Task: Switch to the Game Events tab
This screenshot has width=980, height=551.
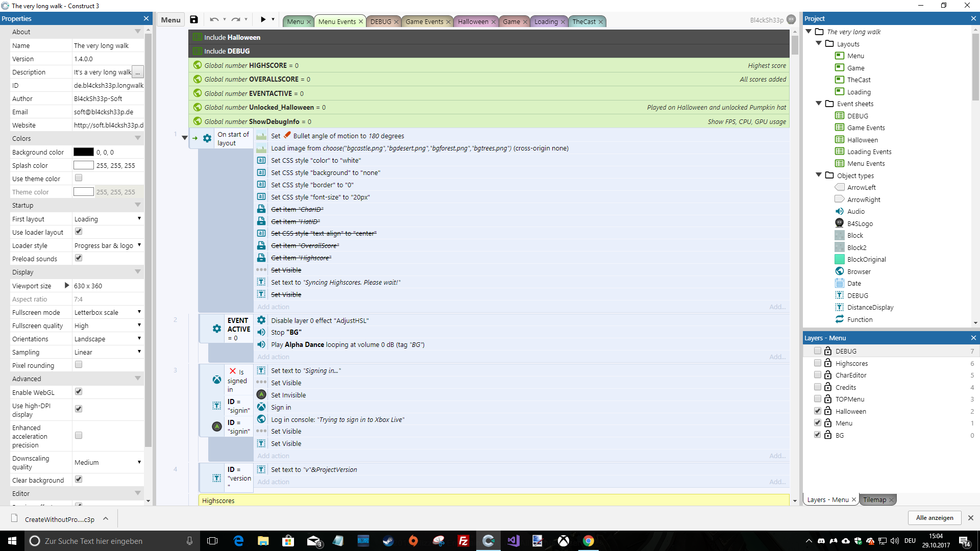Action: tap(424, 21)
